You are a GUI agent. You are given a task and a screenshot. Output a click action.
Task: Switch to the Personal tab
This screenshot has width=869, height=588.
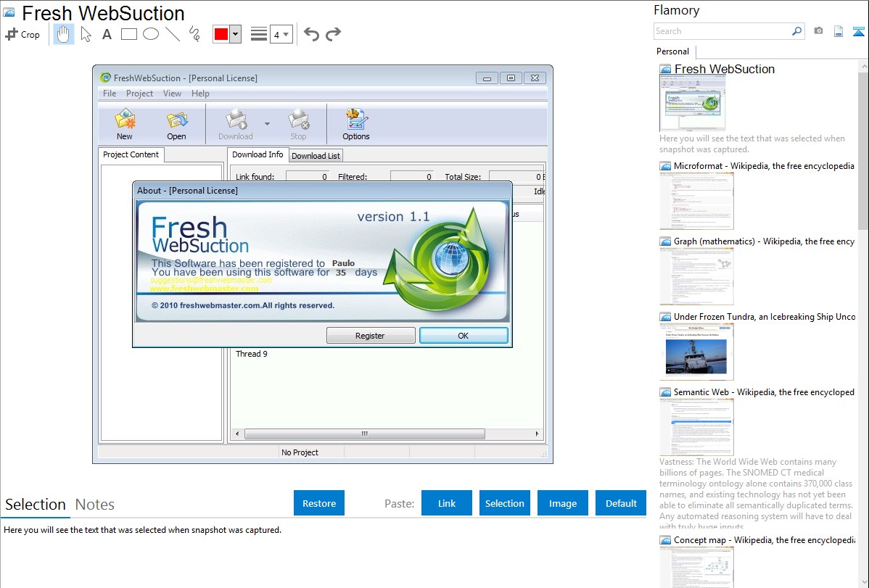pos(673,51)
